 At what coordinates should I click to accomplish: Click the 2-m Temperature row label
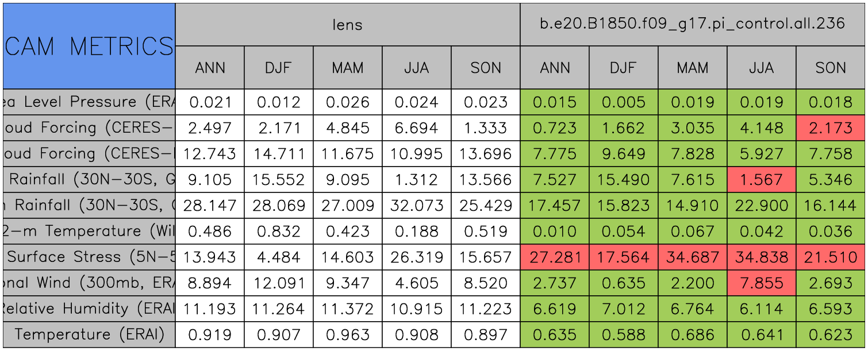click(x=89, y=232)
